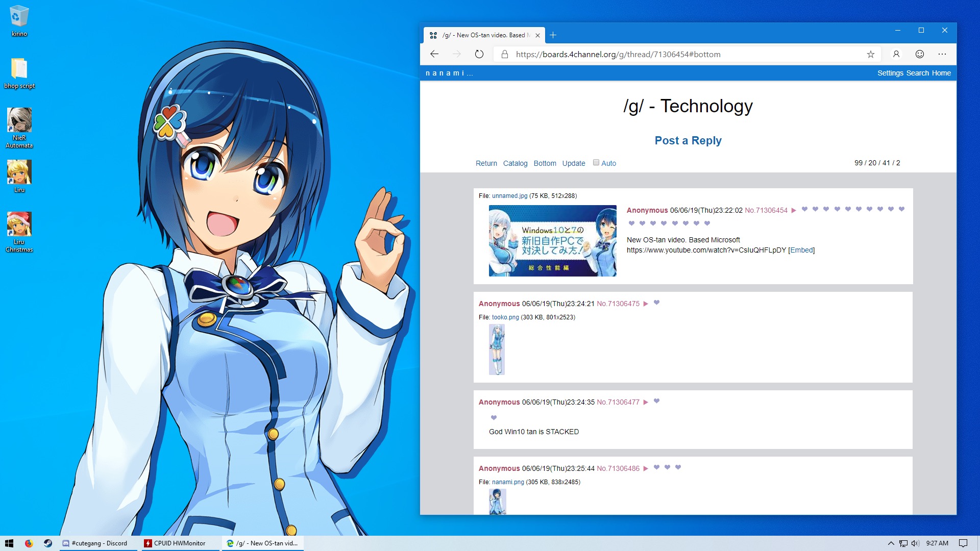Image resolution: width=980 pixels, height=551 pixels.
Task: Open the Action Center notifications icon
Action: pos(963,543)
